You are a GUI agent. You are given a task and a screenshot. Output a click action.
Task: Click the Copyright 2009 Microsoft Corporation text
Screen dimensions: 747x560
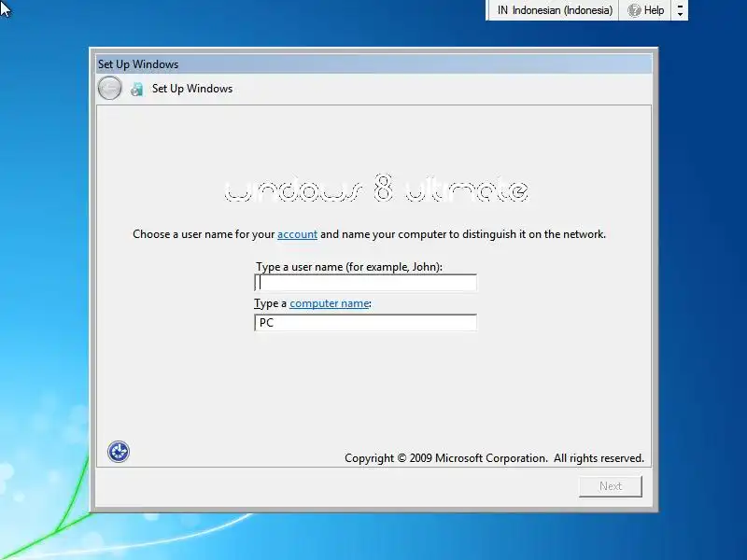494,458
